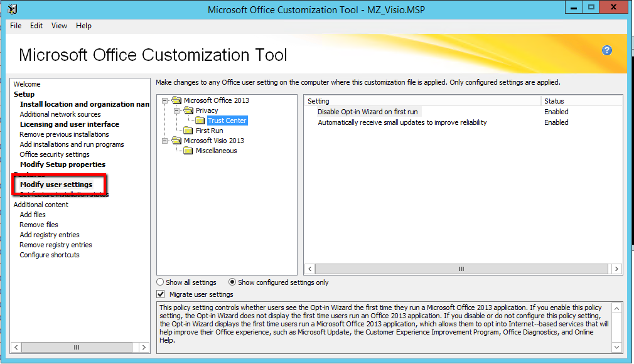Screen dimensions: 634x364
Task: Open the View menu
Action: pos(59,26)
